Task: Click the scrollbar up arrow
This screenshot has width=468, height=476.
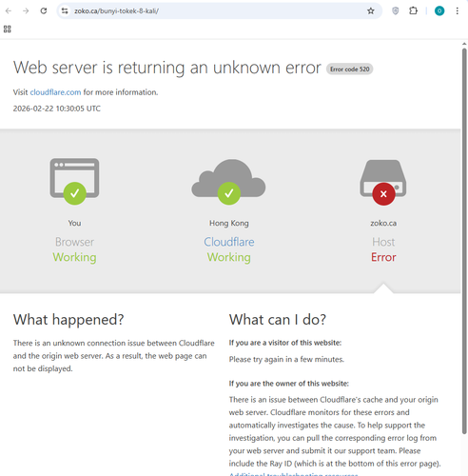Action: (x=464, y=44)
